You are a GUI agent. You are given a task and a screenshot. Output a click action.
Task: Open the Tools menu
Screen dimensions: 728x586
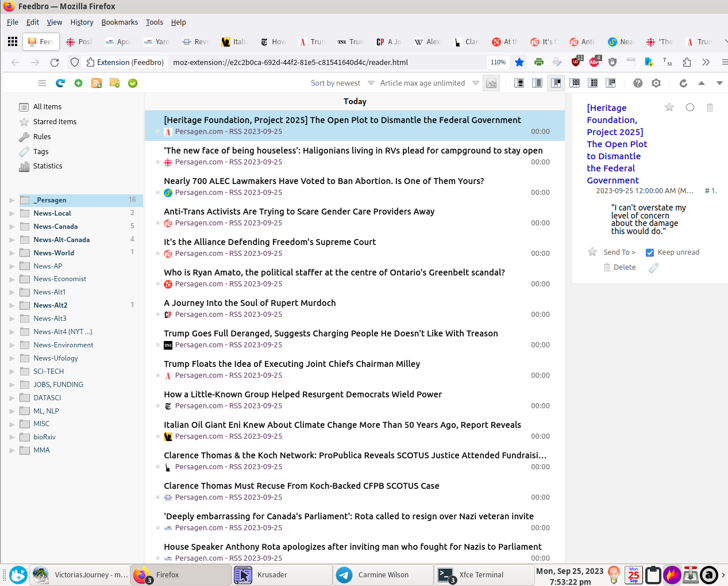click(154, 22)
